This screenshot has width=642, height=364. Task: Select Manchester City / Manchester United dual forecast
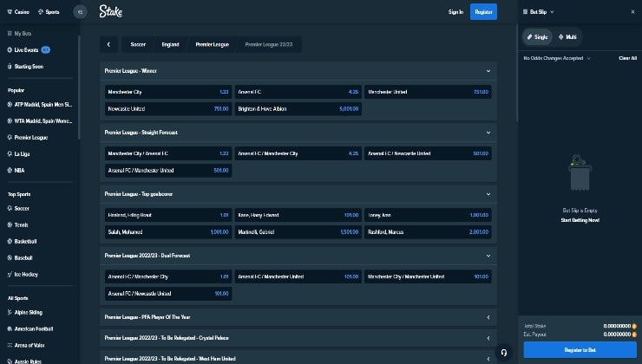(428, 276)
